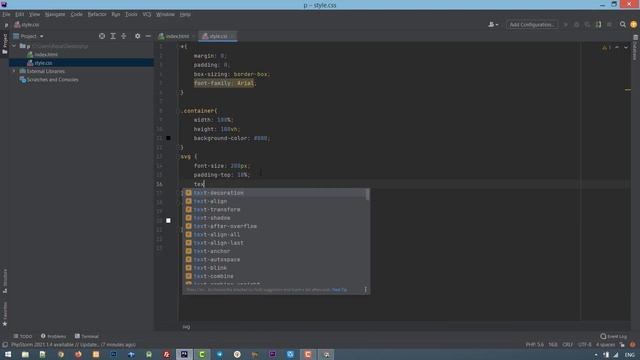Open the Navigate menu
Image resolution: width=640 pixels, height=360 pixels.
coord(55,14)
